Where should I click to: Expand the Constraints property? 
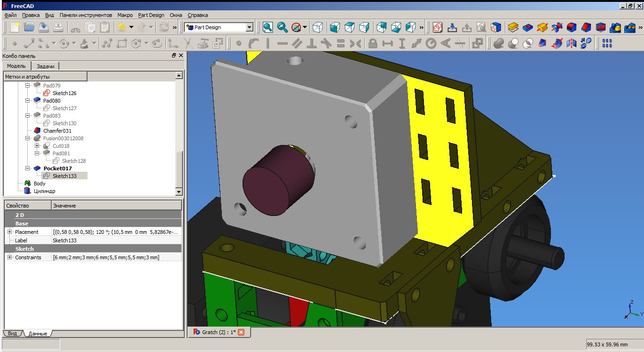pyautogui.click(x=9, y=257)
